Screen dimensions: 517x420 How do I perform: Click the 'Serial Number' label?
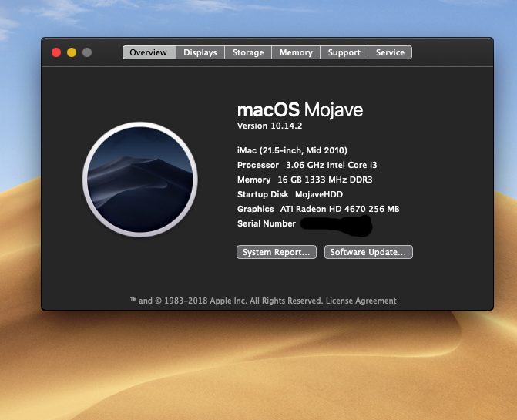(x=267, y=223)
